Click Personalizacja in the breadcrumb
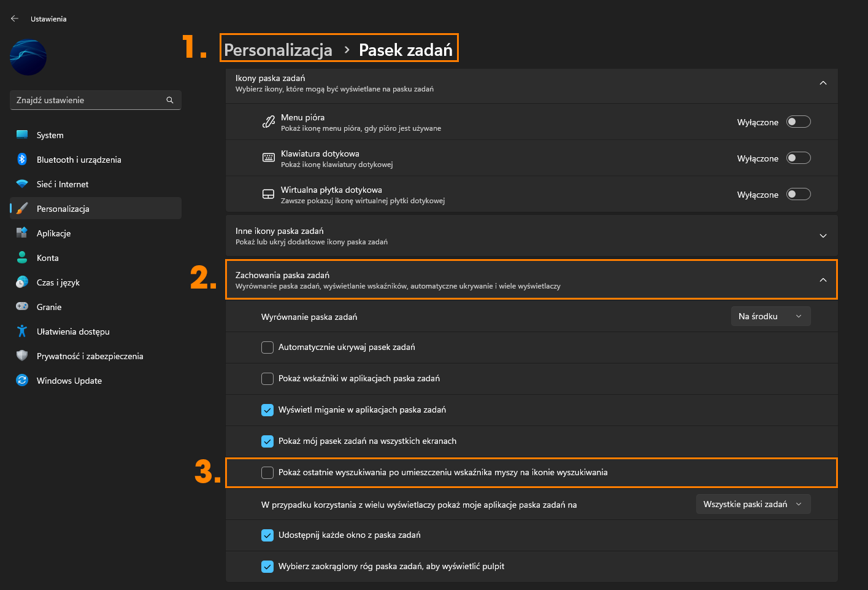This screenshot has width=868, height=590. (278, 50)
